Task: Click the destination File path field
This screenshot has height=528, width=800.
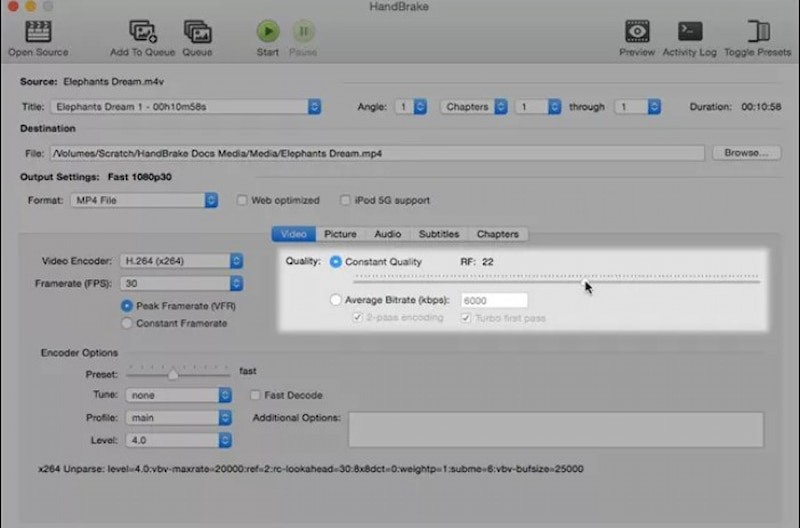Action: click(x=377, y=153)
